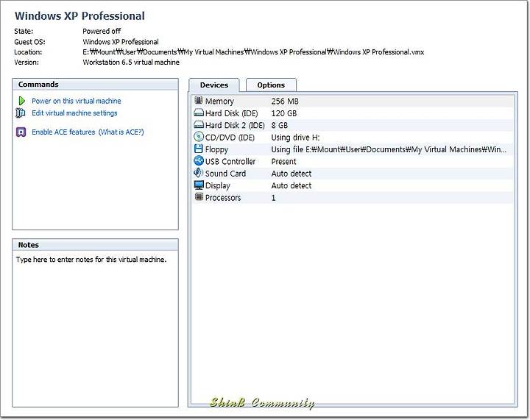Open Edit virtual machine settings link
530x420 pixels.
coord(74,113)
